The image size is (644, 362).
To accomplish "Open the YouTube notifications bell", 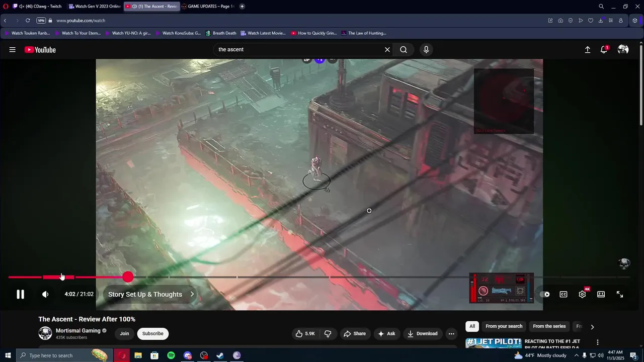I will pyautogui.click(x=604, y=50).
